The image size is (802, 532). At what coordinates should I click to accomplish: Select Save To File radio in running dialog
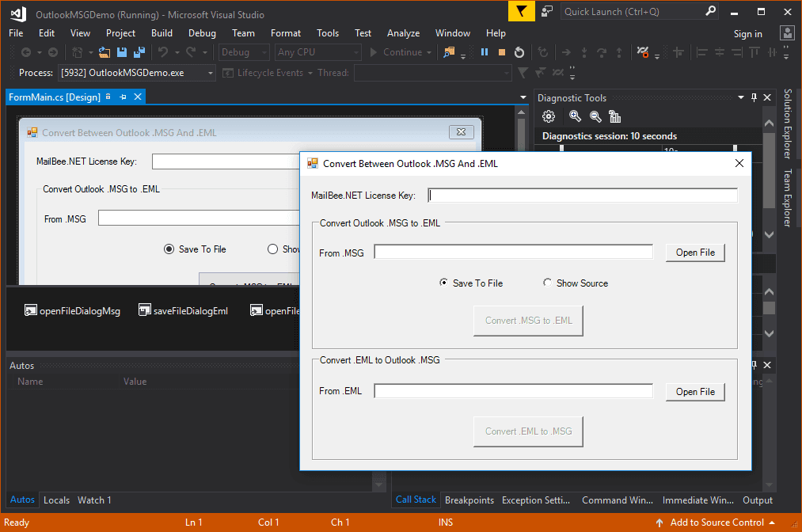pos(443,283)
